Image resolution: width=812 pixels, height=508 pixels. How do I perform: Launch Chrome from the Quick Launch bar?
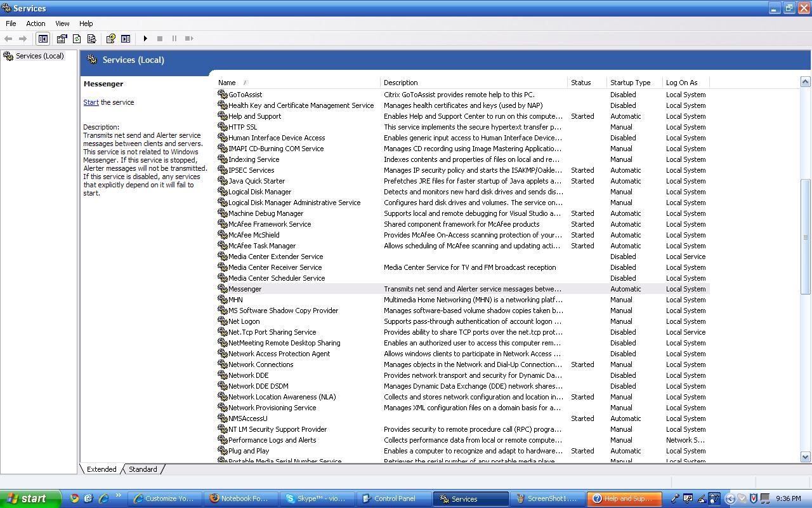[x=74, y=498]
